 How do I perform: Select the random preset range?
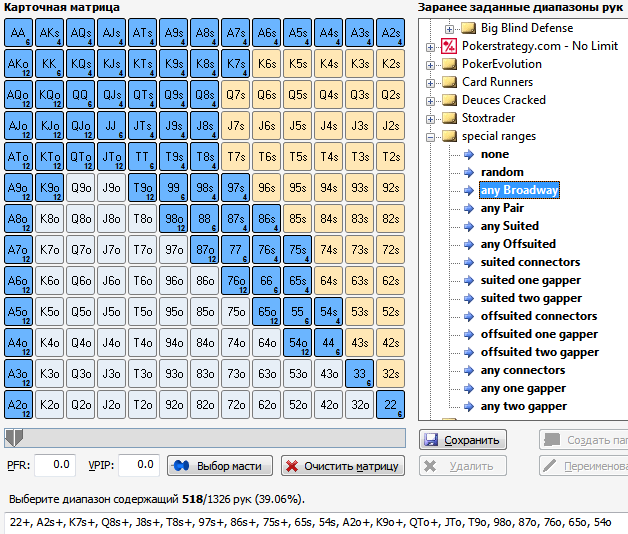pyautogui.click(x=502, y=172)
